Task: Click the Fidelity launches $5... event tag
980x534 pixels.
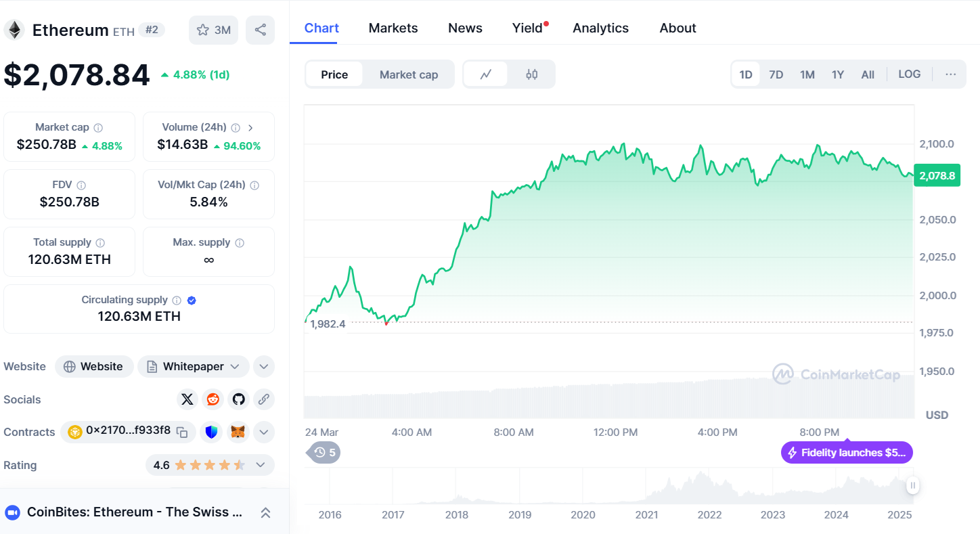Action: click(x=847, y=453)
